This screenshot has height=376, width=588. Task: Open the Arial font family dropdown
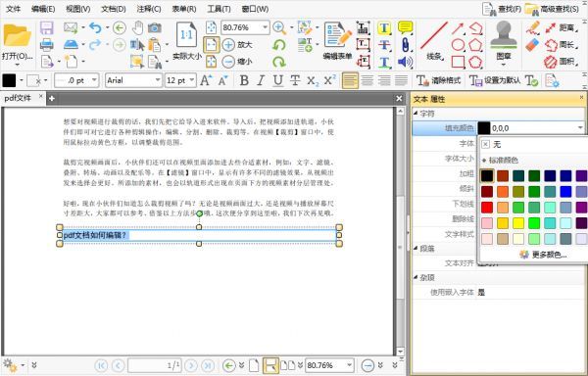[x=133, y=80]
